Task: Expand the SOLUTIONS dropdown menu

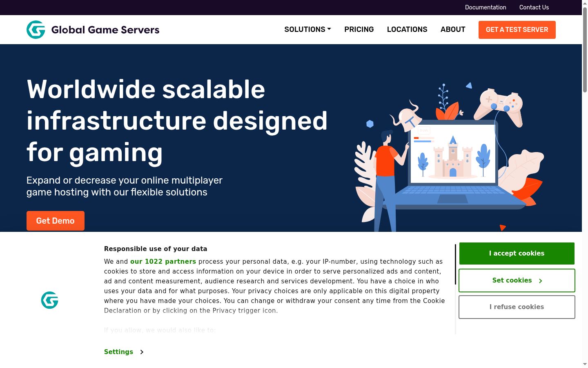Action: (307, 29)
